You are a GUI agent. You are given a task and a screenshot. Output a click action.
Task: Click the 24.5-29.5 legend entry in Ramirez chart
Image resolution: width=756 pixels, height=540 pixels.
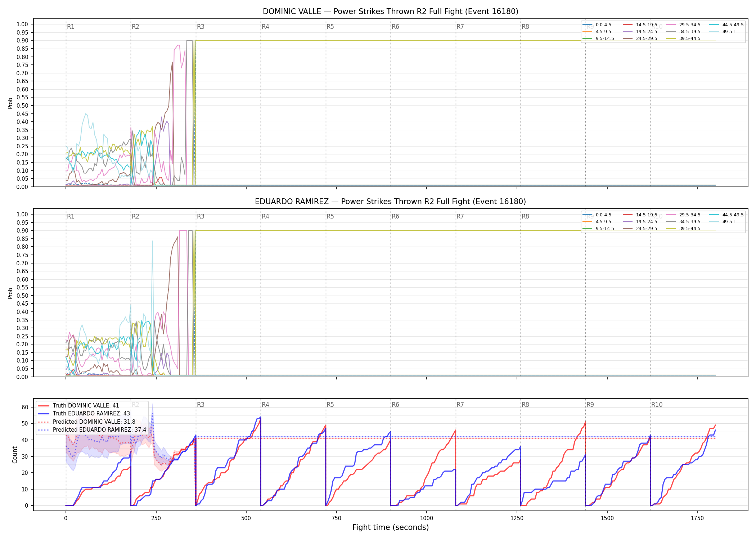pos(640,229)
